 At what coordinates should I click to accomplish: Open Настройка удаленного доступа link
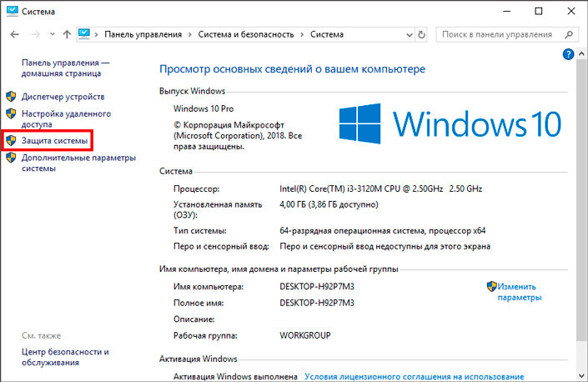coord(66,118)
